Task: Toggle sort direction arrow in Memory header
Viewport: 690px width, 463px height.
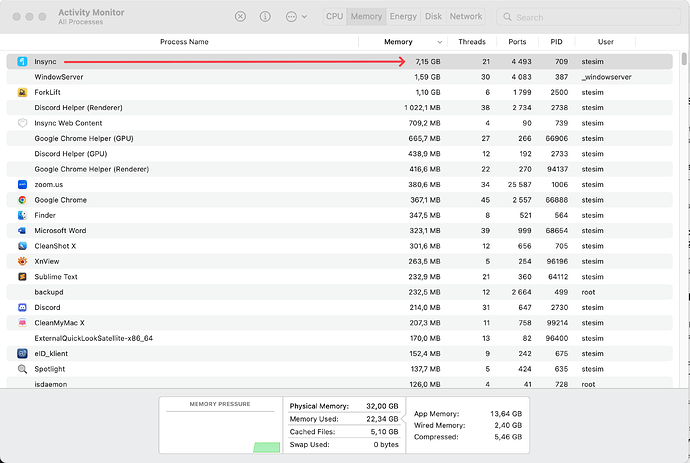Action: pos(439,42)
